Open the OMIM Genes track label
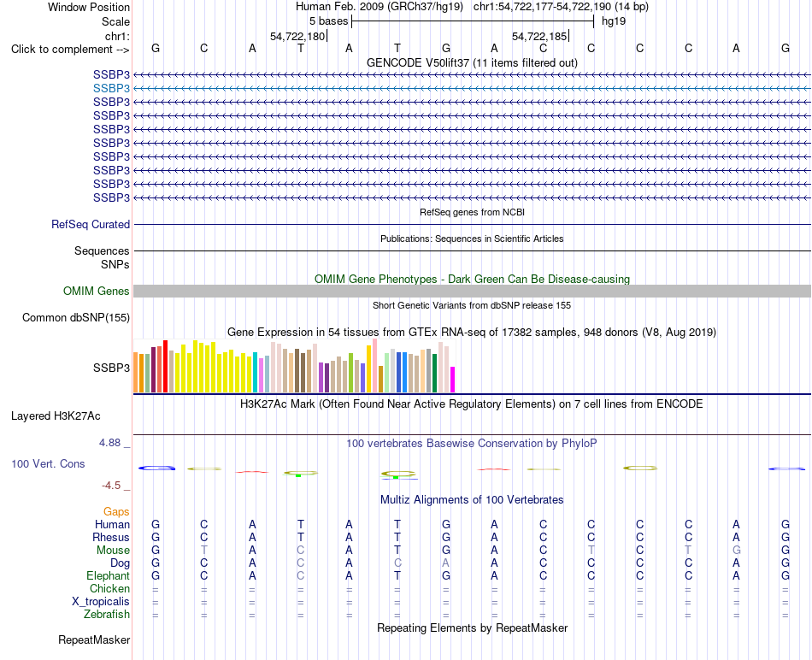The width and height of the screenshot is (812, 660). pyautogui.click(x=96, y=292)
